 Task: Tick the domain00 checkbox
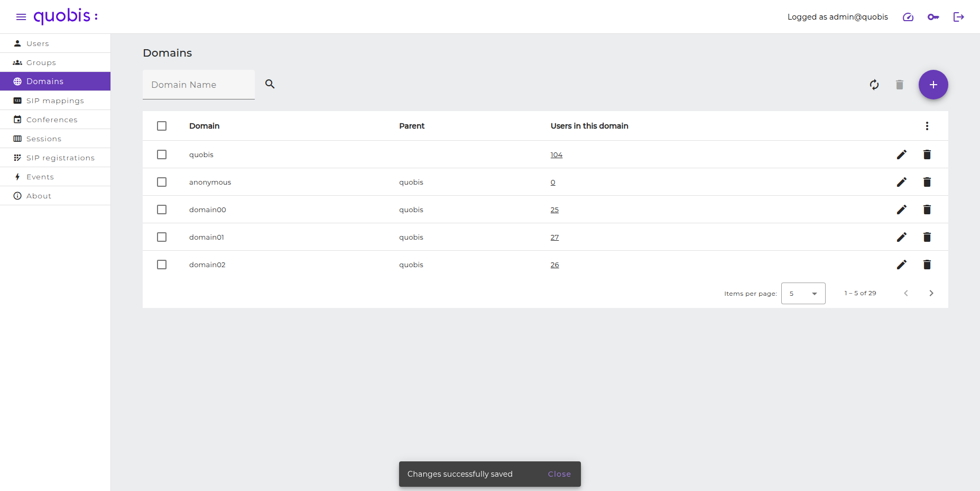(162, 210)
